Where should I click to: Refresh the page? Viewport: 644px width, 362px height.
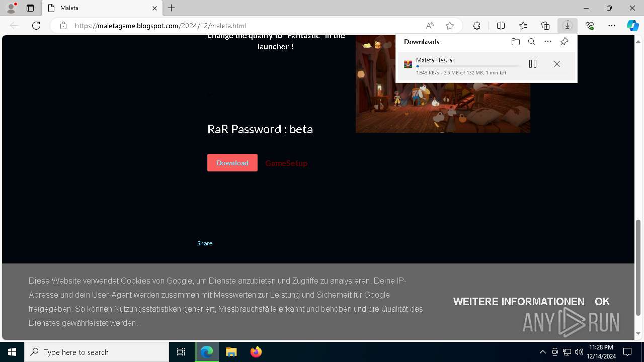point(36,26)
